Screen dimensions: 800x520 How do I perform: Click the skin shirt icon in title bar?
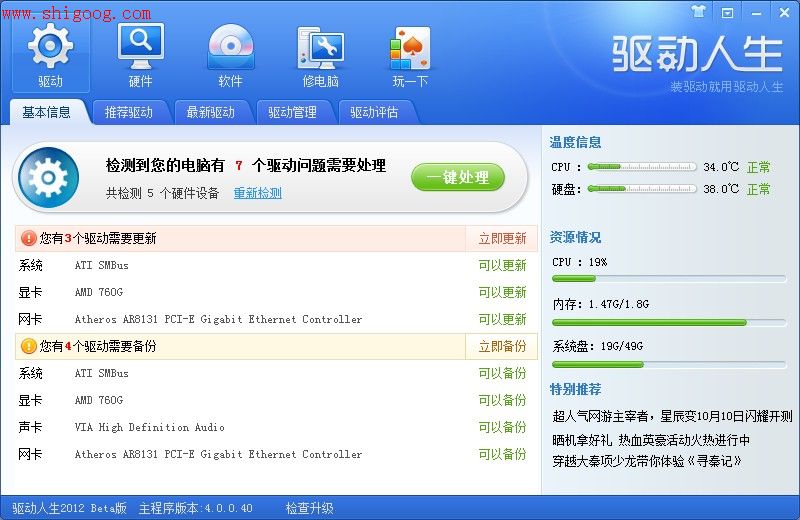point(698,12)
